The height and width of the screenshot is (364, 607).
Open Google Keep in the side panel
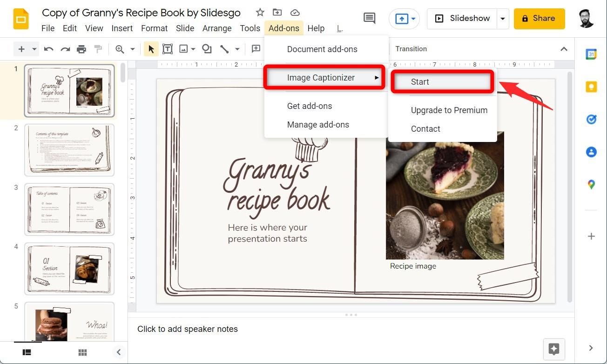(591, 87)
